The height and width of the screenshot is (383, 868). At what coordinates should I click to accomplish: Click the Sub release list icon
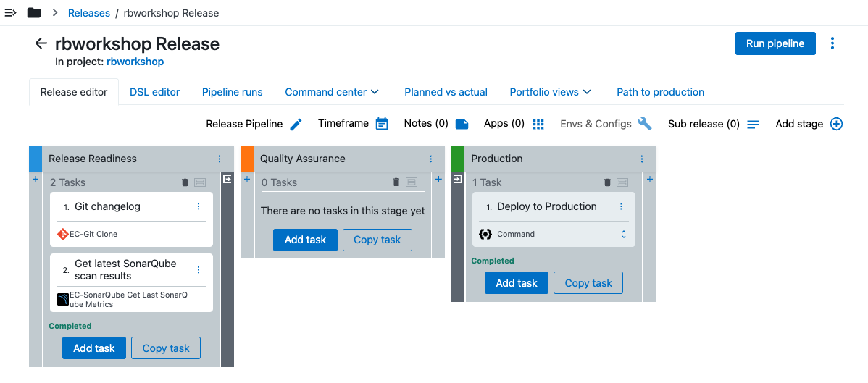753,124
